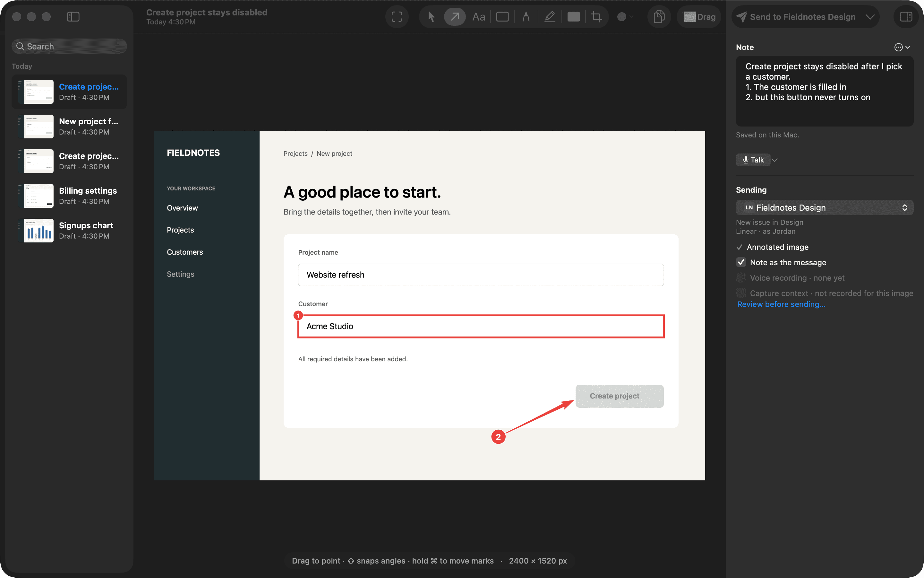Image resolution: width=924 pixels, height=578 pixels.
Task: Open the Signups chart draft
Action: click(69, 231)
